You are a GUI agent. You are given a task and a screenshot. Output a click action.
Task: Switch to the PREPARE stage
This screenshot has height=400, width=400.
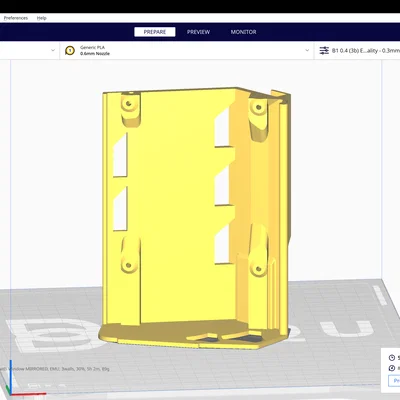pos(155,32)
